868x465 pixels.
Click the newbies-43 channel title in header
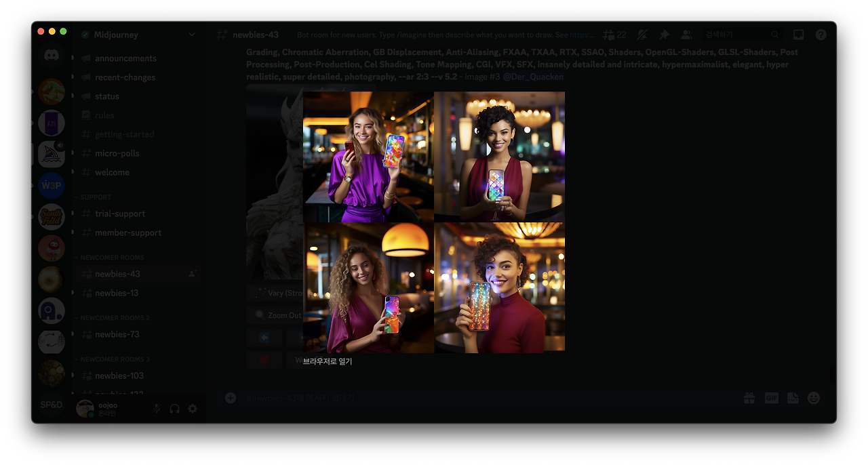click(255, 35)
